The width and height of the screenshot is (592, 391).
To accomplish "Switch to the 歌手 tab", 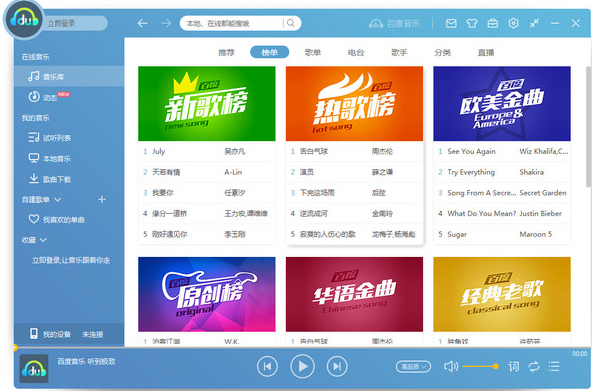I will 399,52.
